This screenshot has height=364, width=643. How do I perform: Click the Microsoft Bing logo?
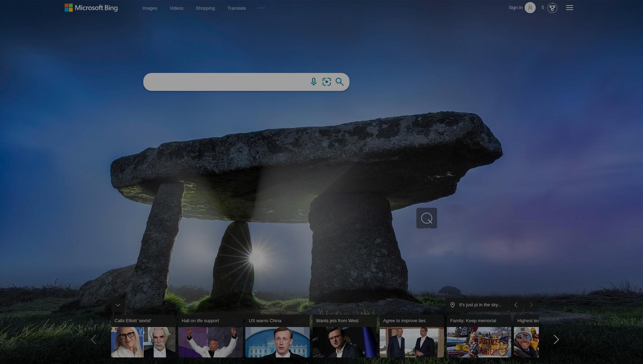(91, 8)
